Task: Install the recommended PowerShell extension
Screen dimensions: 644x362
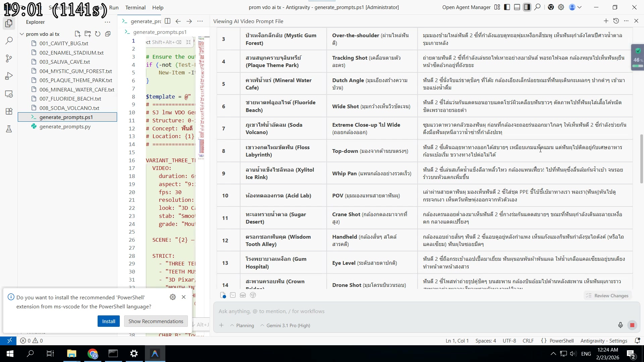Action: pos(108,321)
